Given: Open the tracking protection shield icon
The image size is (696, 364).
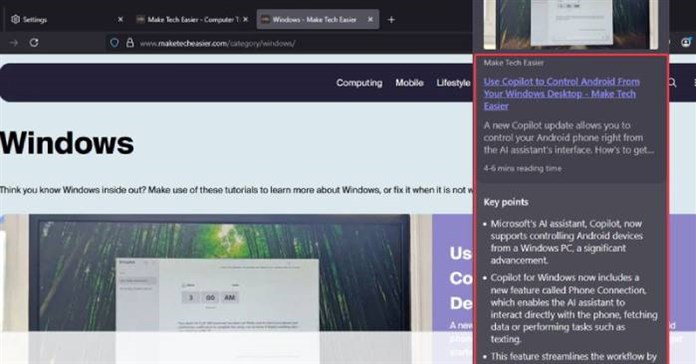Looking at the screenshot, I should point(114,43).
